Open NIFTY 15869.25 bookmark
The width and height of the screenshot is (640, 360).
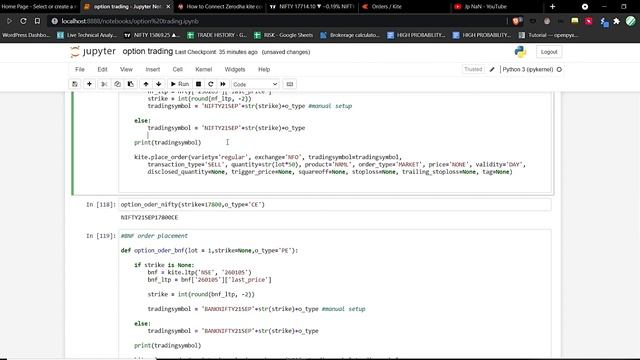pos(152,35)
